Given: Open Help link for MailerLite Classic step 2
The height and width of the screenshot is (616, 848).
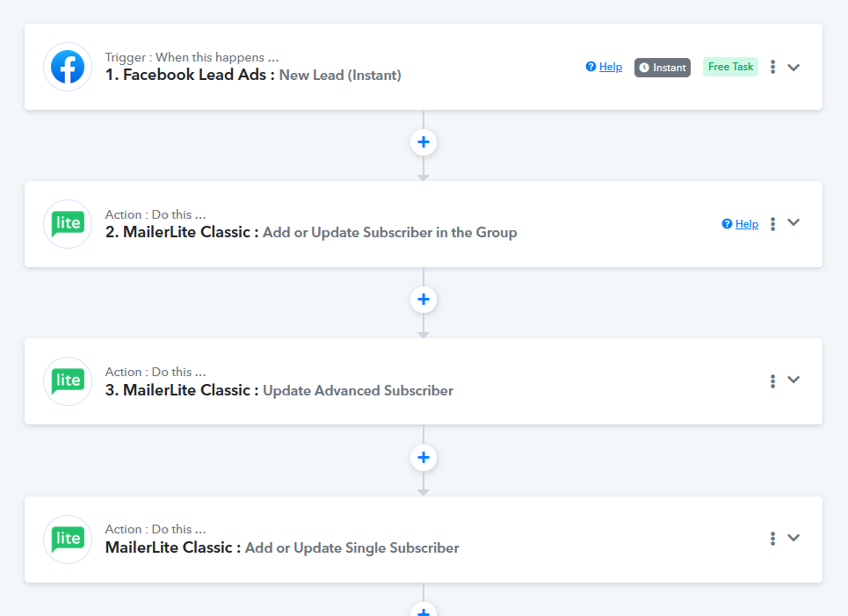Looking at the screenshot, I should 741,224.
